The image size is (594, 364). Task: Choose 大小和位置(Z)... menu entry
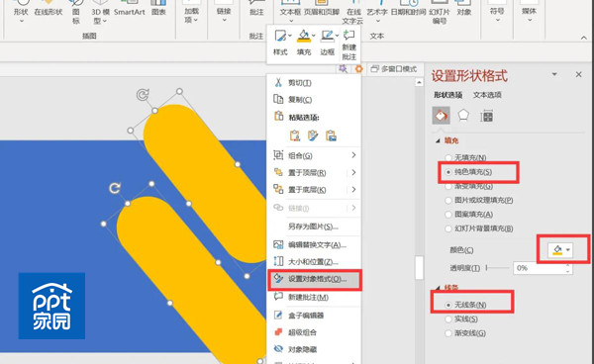(314, 261)
